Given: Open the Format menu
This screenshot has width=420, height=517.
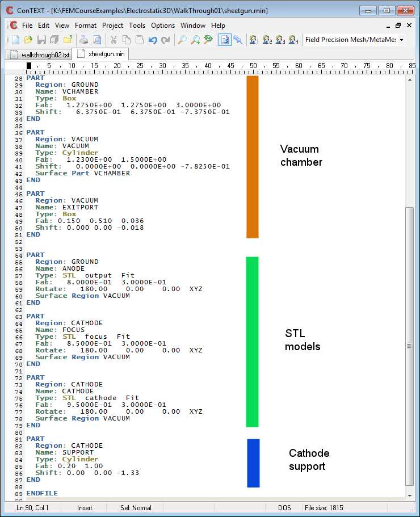Looking at the screenshot, I should click(86, 26).
